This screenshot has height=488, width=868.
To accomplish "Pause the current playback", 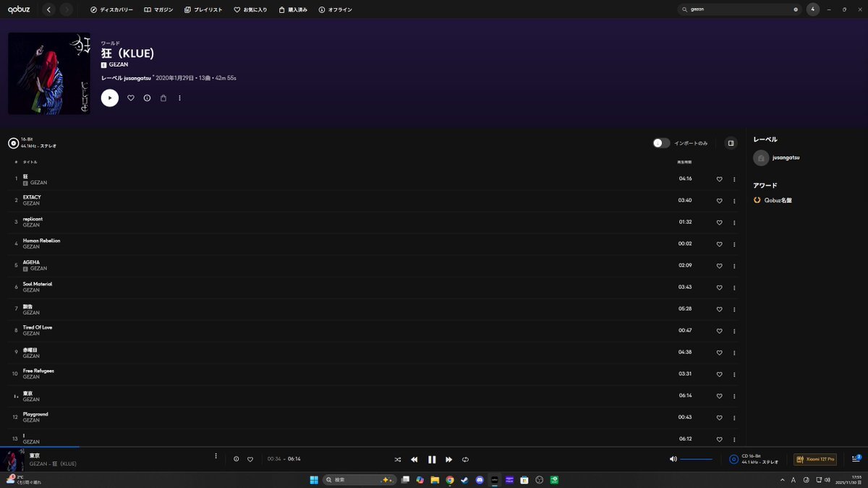I will pyautogui.click(x=432, y=459).
